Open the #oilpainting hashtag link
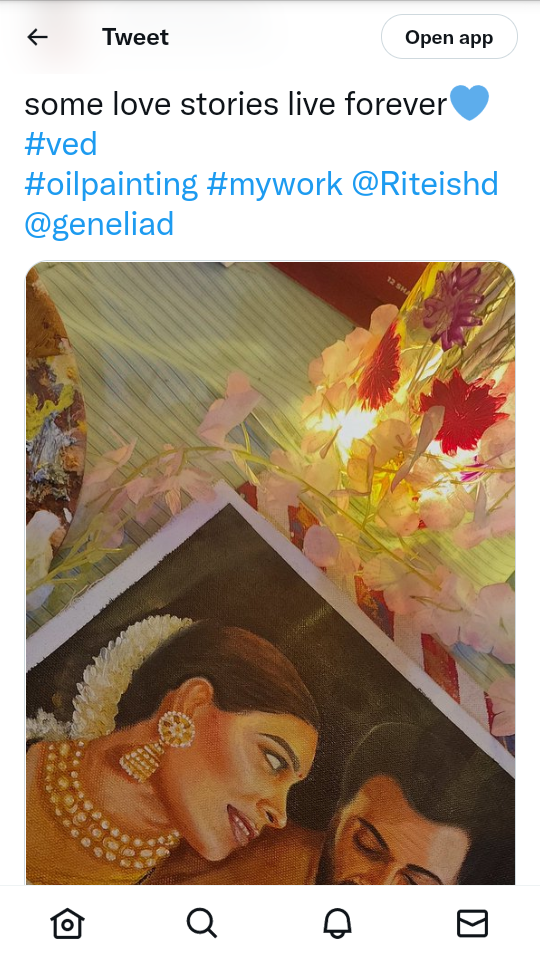Image resolution: width=540 pixels, height=960 pixels. 111,184
